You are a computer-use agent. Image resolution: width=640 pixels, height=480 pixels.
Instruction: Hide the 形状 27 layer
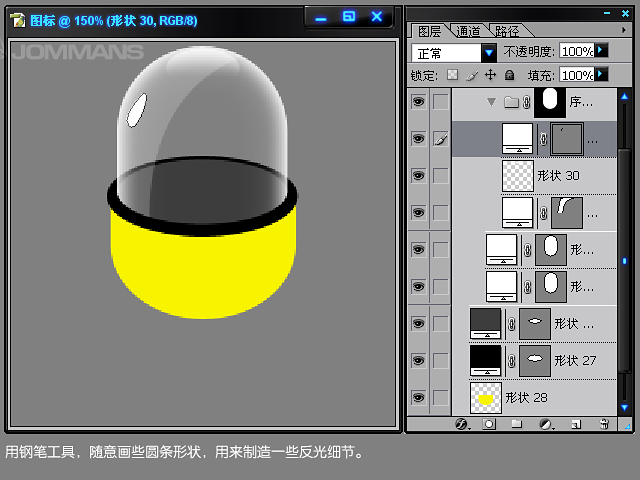pyautogui.click(x=418, y=359)
